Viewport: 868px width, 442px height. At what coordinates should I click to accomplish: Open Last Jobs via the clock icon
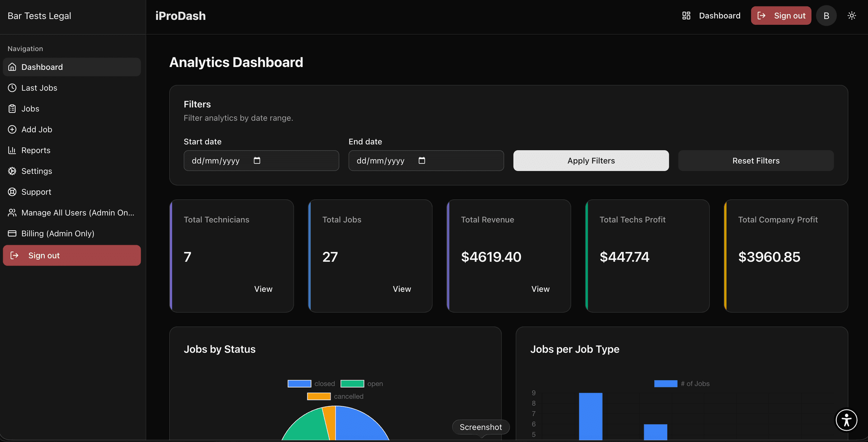point(12,88)
